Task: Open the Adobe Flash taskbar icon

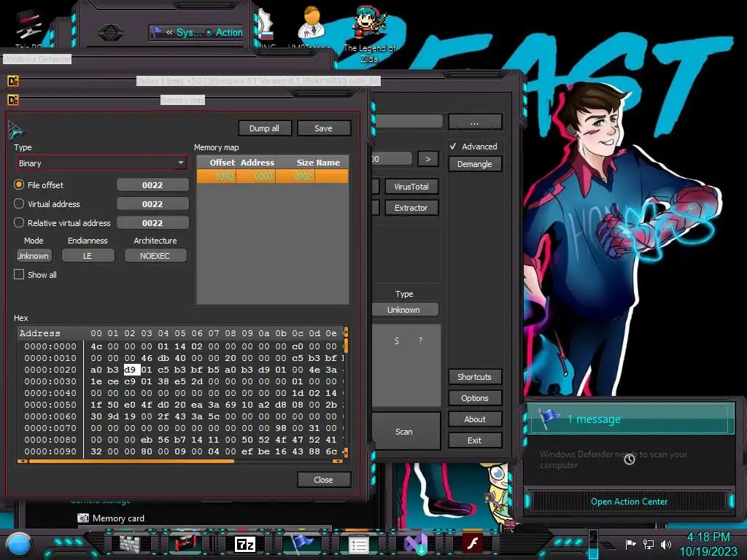Action: coord(473,543)
